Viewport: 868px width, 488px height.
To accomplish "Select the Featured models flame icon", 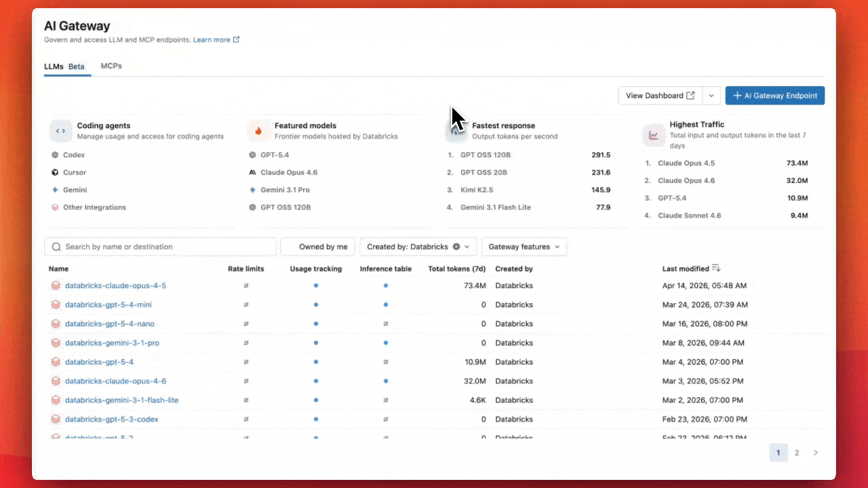I will pos(259,130).
